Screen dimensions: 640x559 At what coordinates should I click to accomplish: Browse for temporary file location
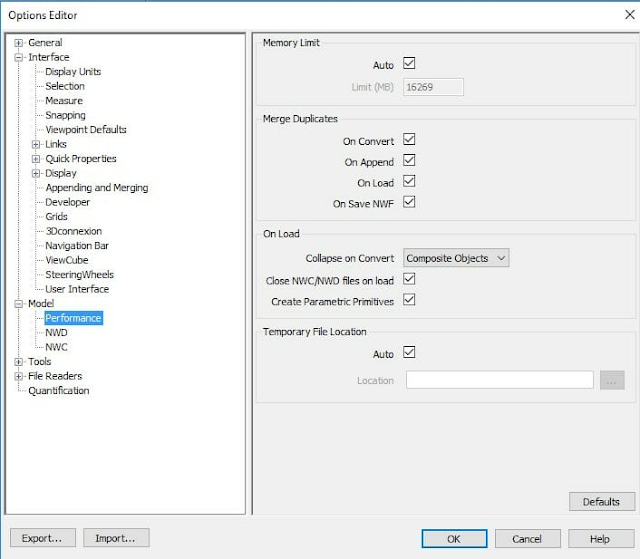(612, 380)
